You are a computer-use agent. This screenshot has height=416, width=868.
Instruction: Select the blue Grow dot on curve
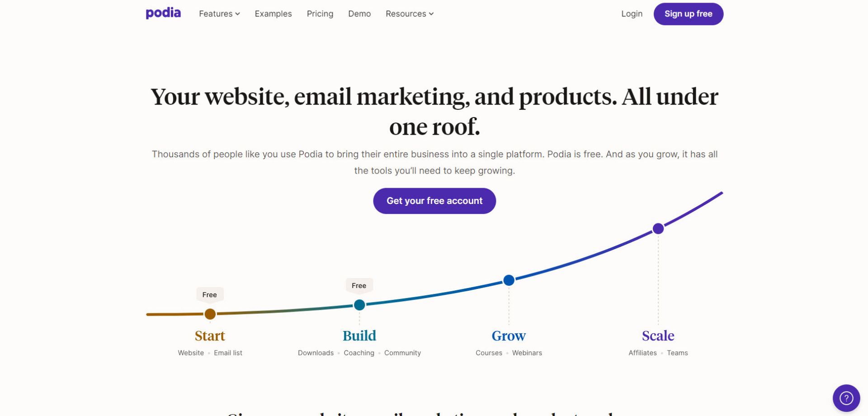click(x=509, y=280)
